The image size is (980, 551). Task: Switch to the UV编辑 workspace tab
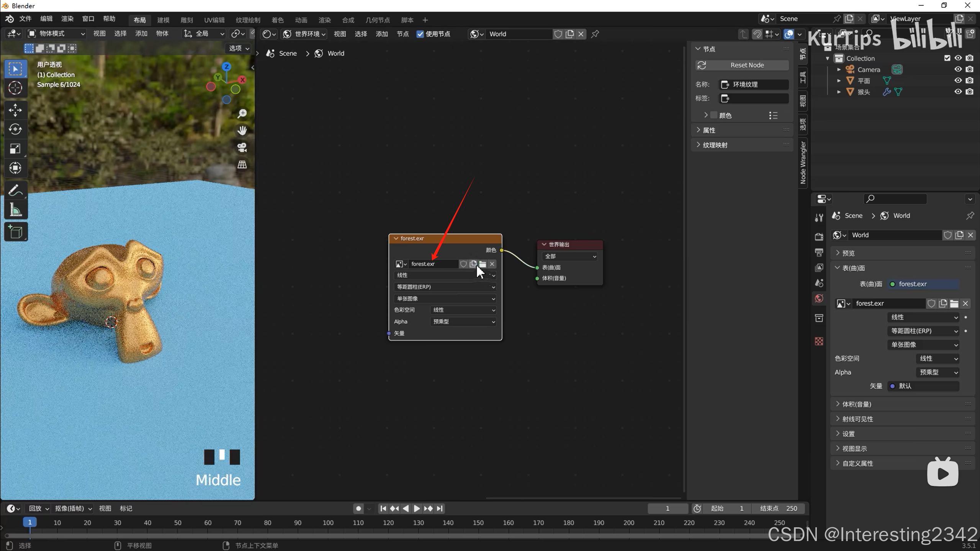click(x=214, y=20)
